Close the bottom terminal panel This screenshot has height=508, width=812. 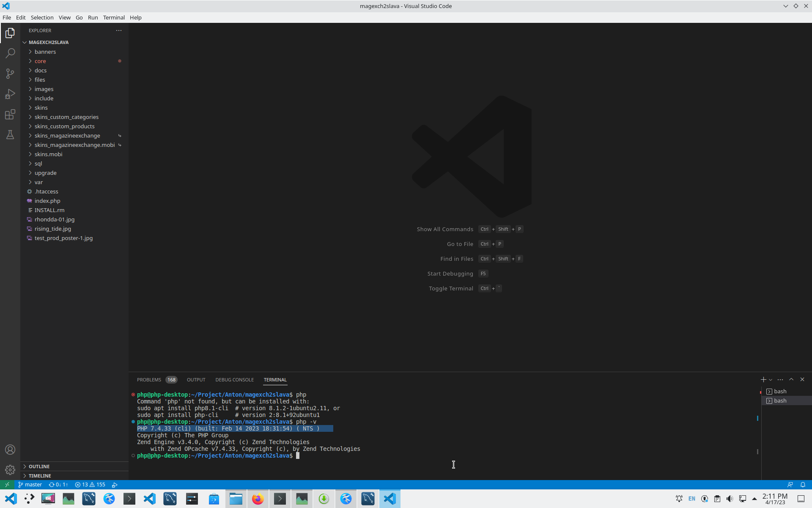tap(802, 380)
